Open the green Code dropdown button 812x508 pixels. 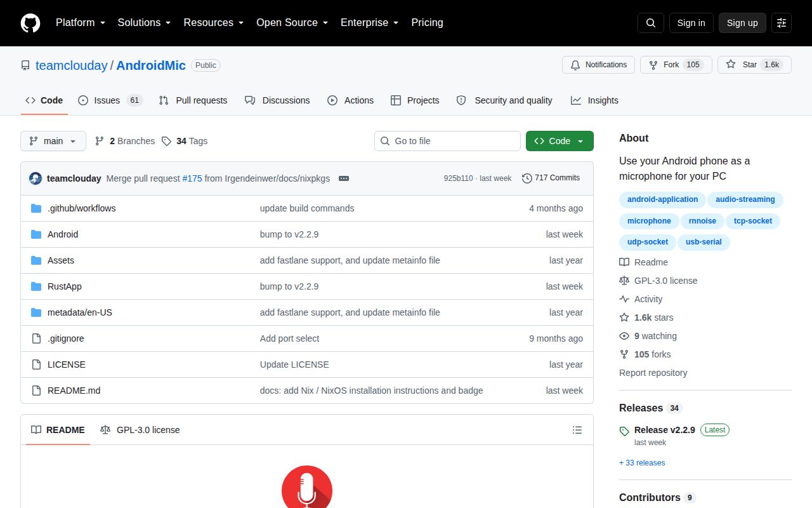(x=560, y=141)
